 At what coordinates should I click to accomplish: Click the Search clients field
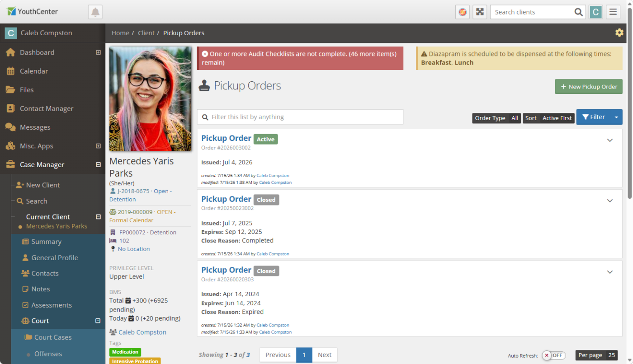[x=531, y=12]
